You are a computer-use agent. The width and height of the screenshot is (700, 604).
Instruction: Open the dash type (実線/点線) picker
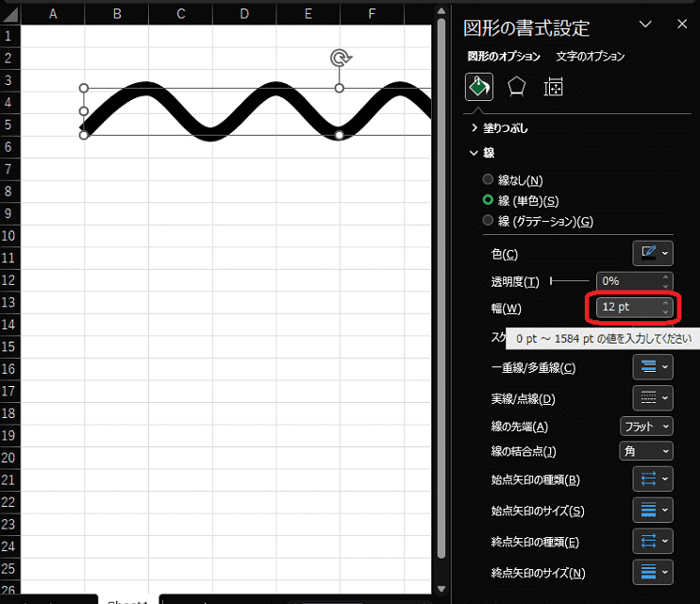pos(652,398)
